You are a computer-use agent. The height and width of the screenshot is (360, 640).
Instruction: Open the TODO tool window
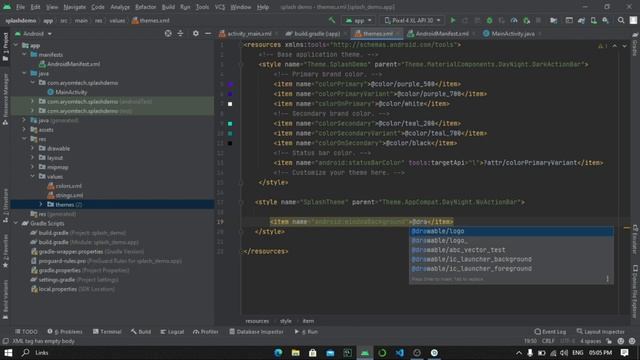coord(26,331)
